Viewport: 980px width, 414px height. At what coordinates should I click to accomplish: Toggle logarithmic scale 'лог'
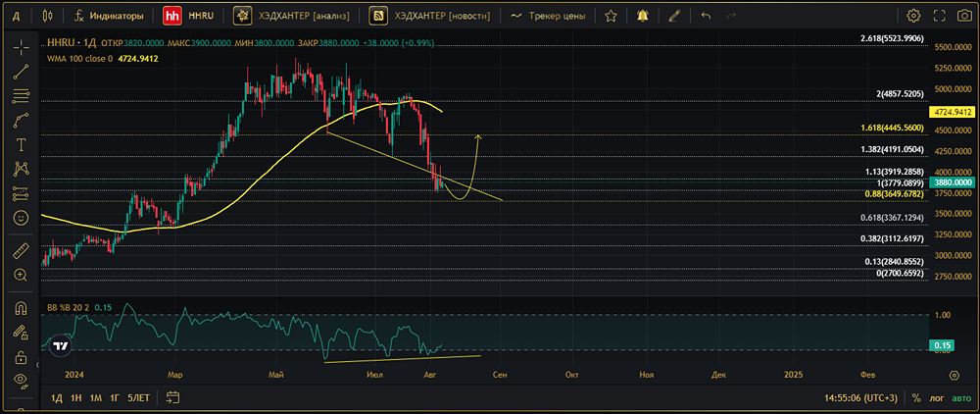(937, 398)
